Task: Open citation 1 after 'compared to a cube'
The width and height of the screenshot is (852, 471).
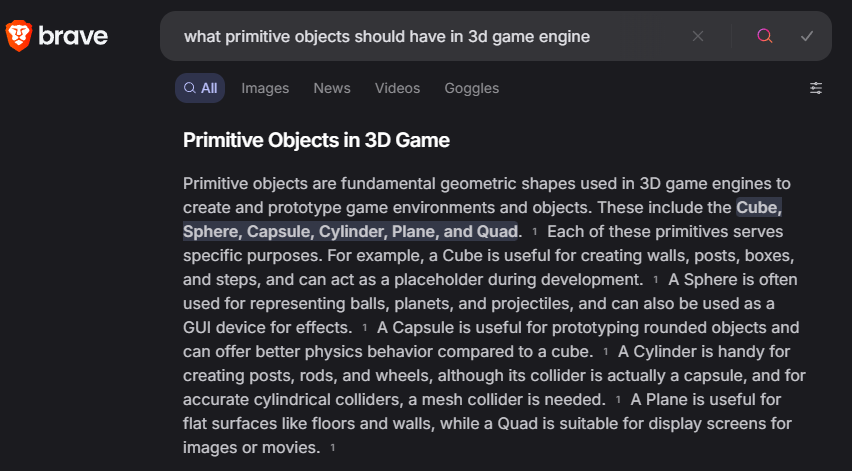Action: coord(605,352)
